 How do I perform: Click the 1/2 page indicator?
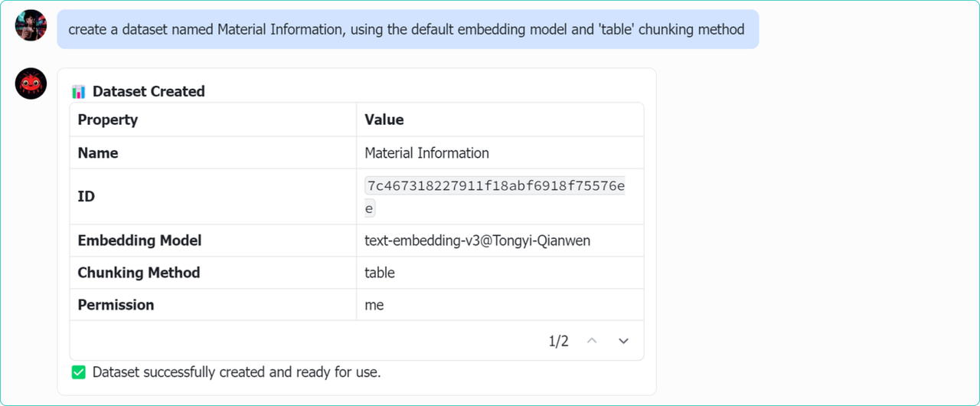[558, 342]
